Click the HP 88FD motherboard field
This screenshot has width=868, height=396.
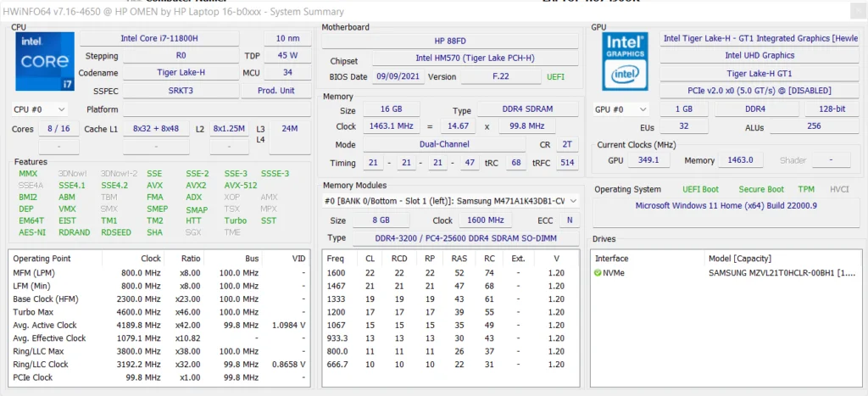[451, 41]
